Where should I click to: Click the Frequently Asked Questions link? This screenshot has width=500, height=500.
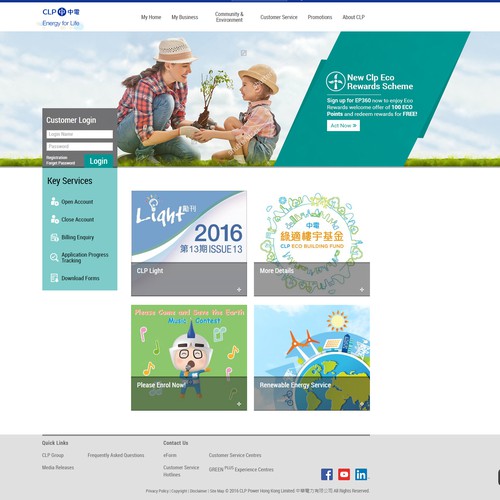tap(116, 455)
